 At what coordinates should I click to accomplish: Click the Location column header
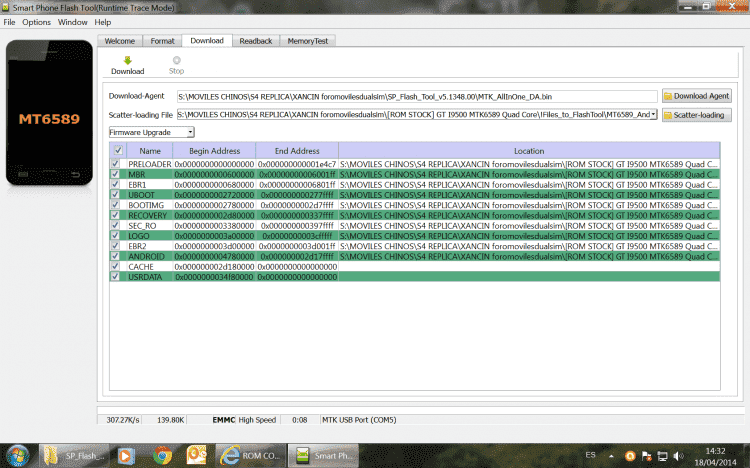click(529, 151)
